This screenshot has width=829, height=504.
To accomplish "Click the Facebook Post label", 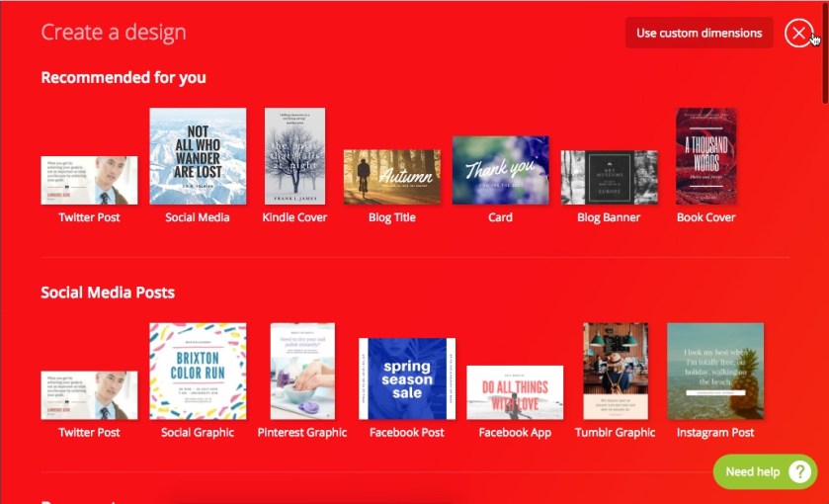I will point(407,433).
